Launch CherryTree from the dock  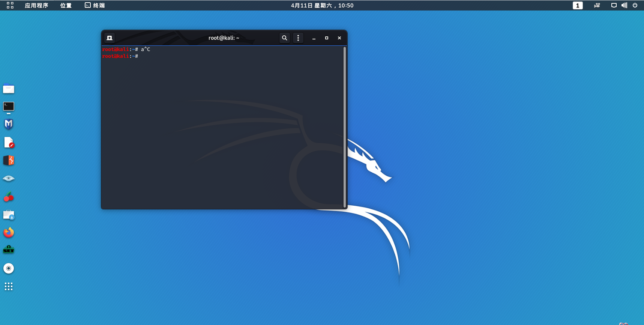(x=9, y=197)
